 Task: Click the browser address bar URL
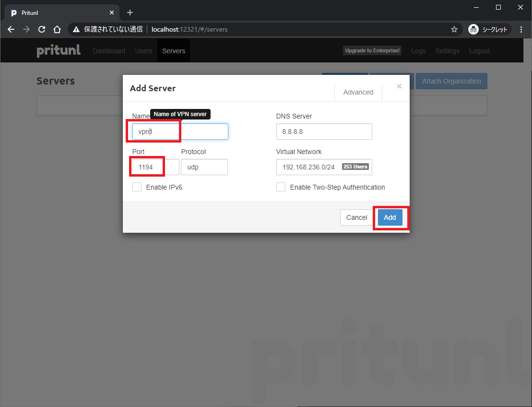click(189, 30)
